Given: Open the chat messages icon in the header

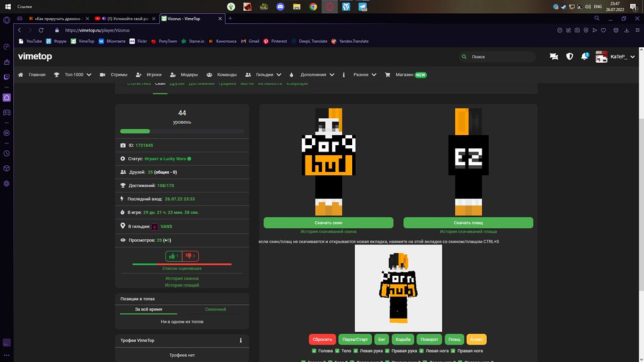Looking at the screenshot, I should click(x=553, y=57).
